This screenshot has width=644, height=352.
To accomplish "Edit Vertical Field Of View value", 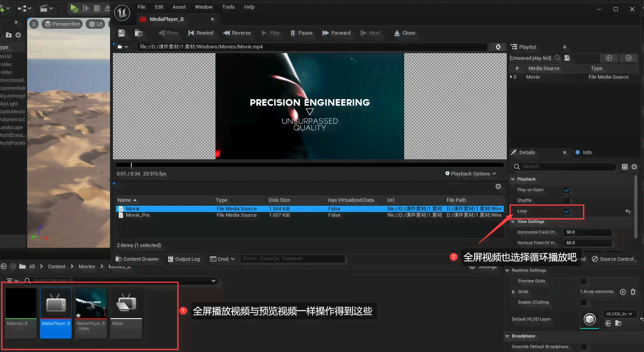I will point(587,243).
